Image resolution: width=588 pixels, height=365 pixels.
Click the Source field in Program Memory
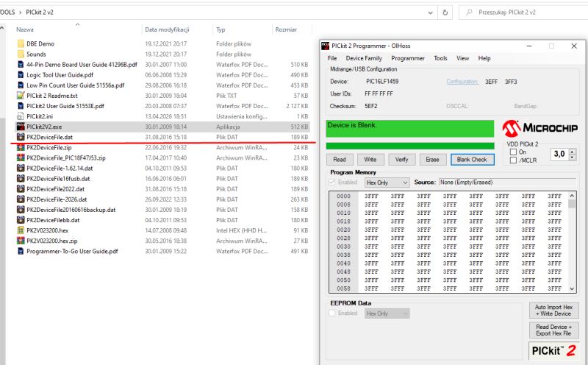[507, 182]
